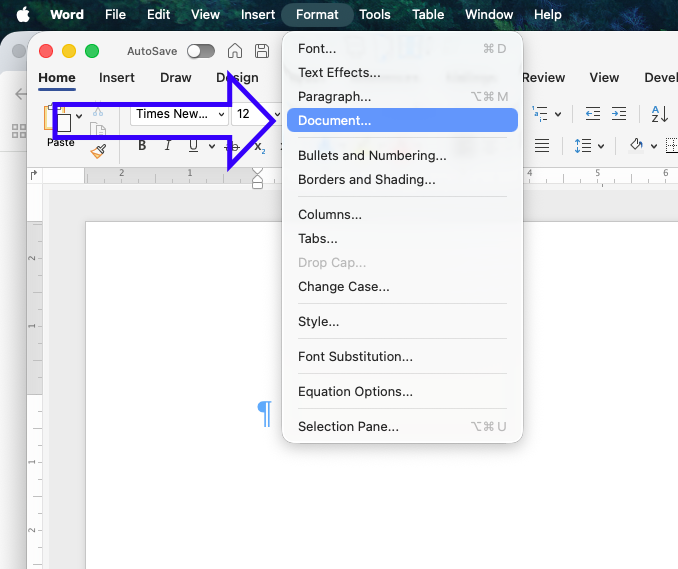Click the Format Painter brush icon

tap(99, 151)
